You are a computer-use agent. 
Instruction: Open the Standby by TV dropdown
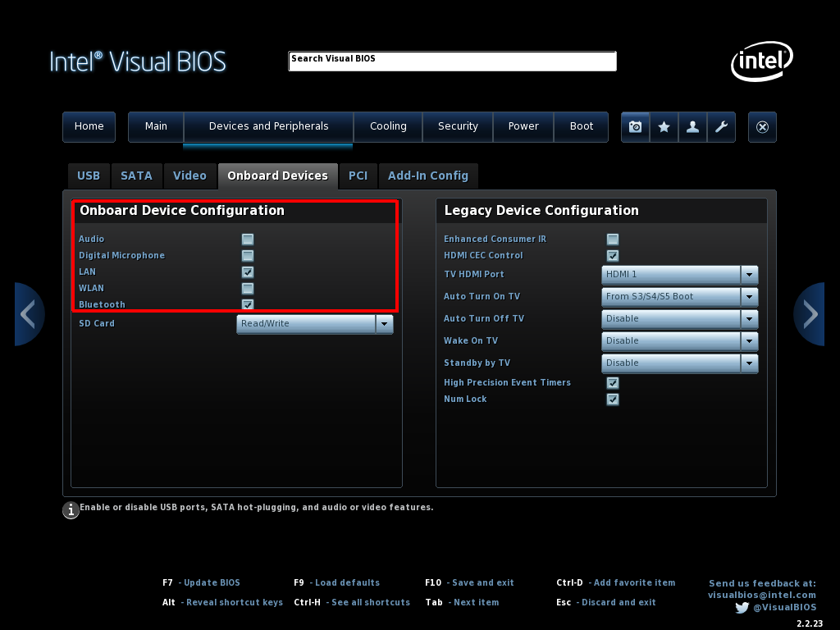[680, 363]
